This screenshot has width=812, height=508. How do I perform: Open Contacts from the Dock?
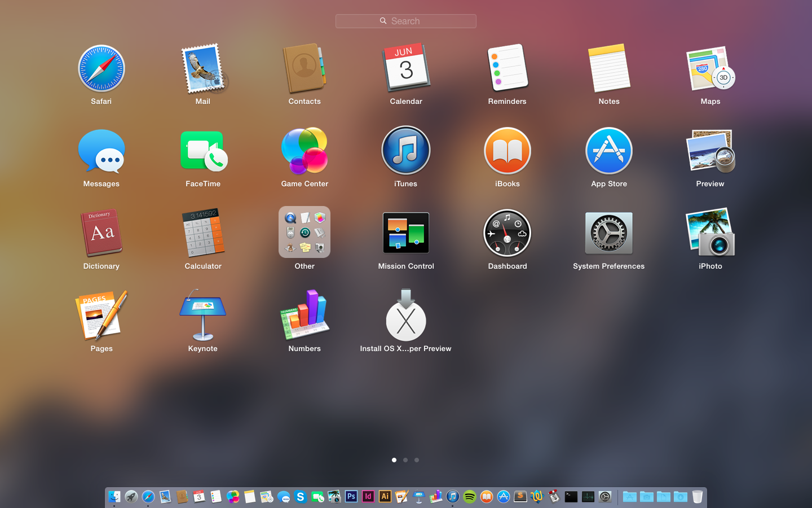182,497
